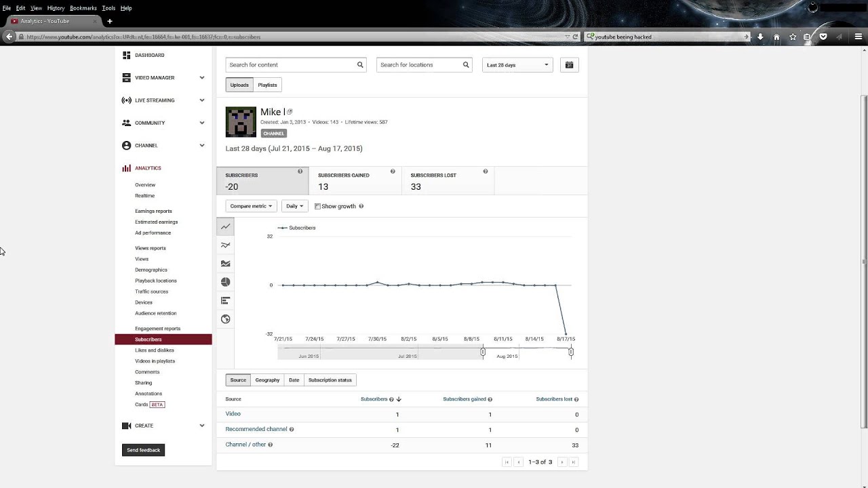Go to the last page of results
868x488 pixels.
click(x=573, y=462)
